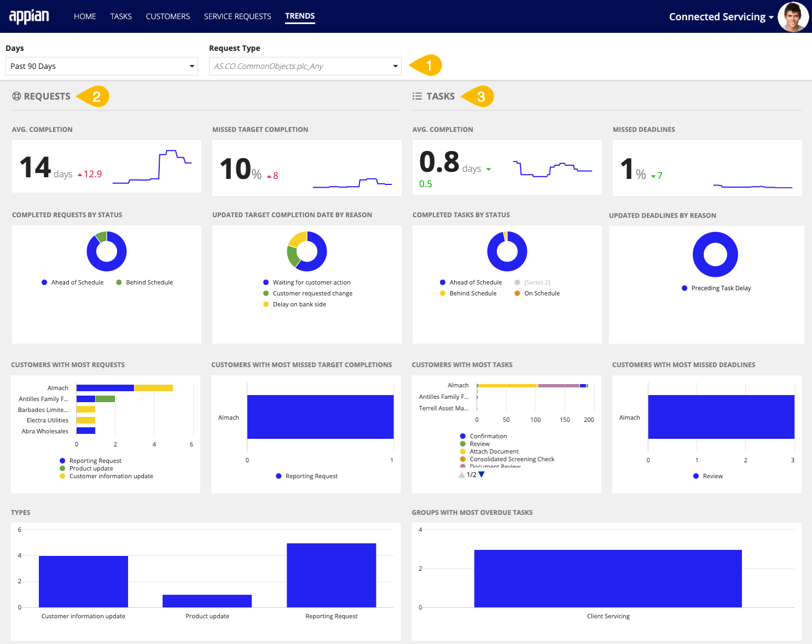Click the Appian logo
The width and height of the screenshot is (812, 644).
tap(29, 16)
